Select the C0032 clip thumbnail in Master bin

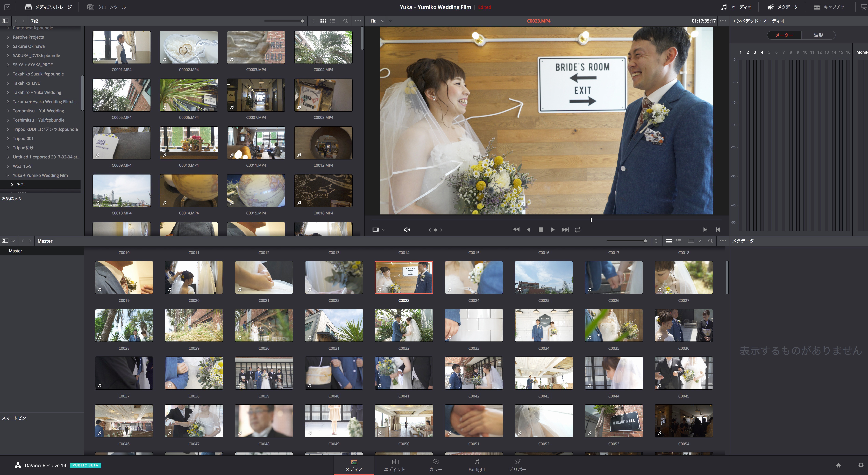pos(404,325)
